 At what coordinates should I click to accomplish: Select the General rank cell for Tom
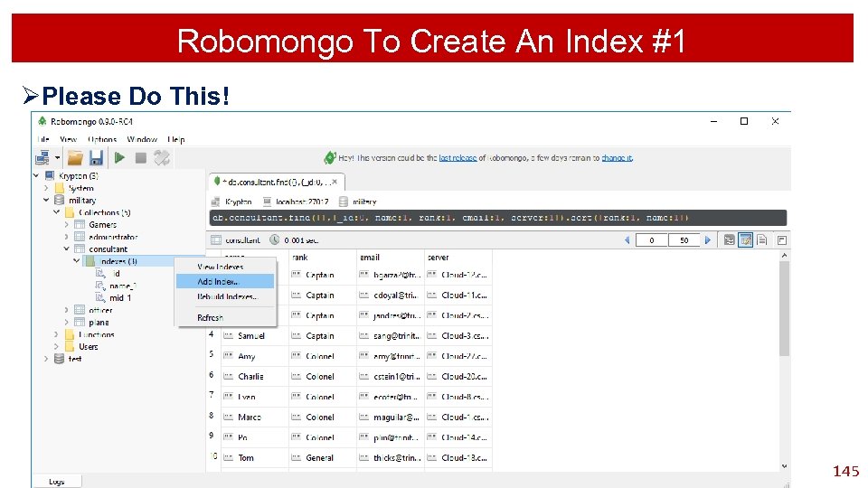pyautogui.click(x=323, y=457)
